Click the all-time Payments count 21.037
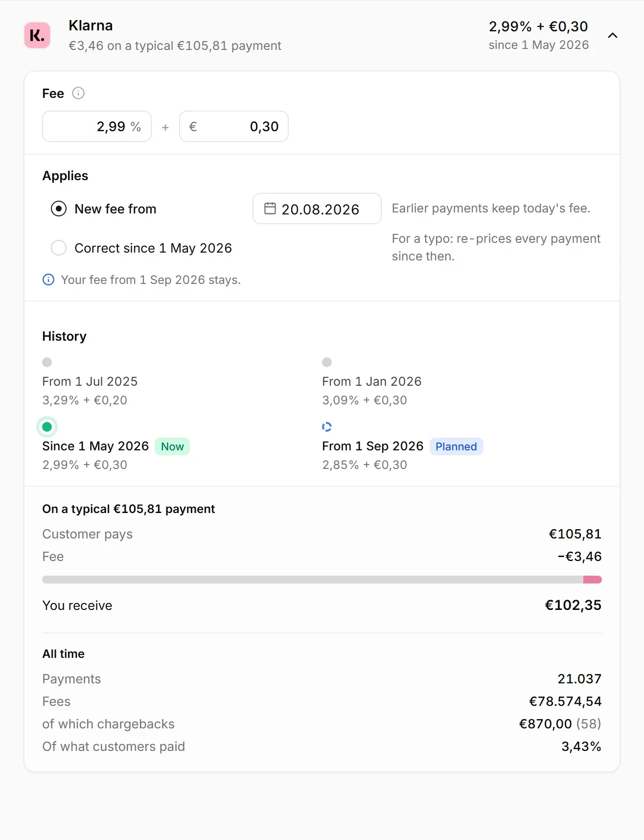 (x=579, y=678)
